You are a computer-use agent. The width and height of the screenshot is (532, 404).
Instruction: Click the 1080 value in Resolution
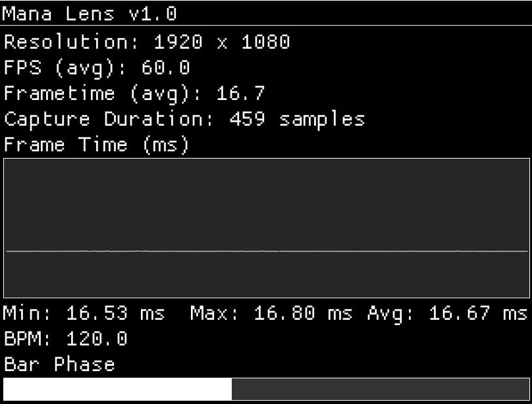pos(265,42)
